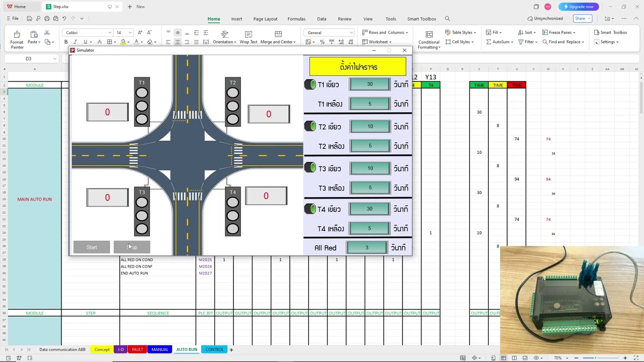This screenshot has width=644, height=362.
Task: Click the Start button in Simulator
Action: (92, 247)
